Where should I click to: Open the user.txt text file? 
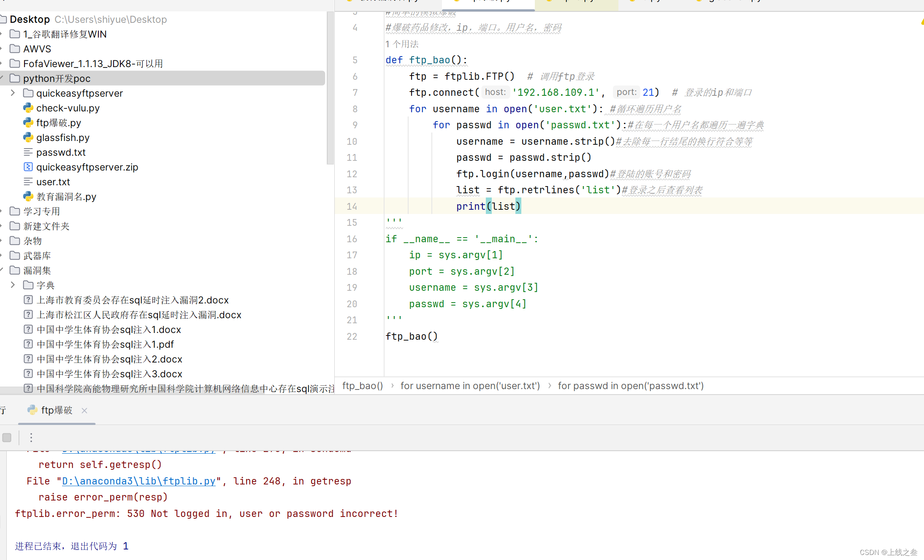tap(53, 182)
